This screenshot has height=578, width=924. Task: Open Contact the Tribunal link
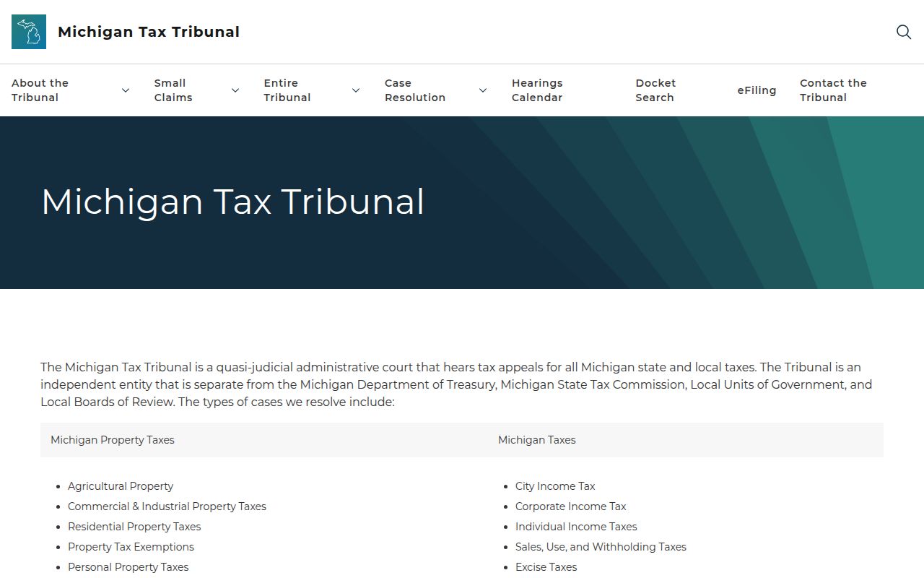tap(833, 90)
